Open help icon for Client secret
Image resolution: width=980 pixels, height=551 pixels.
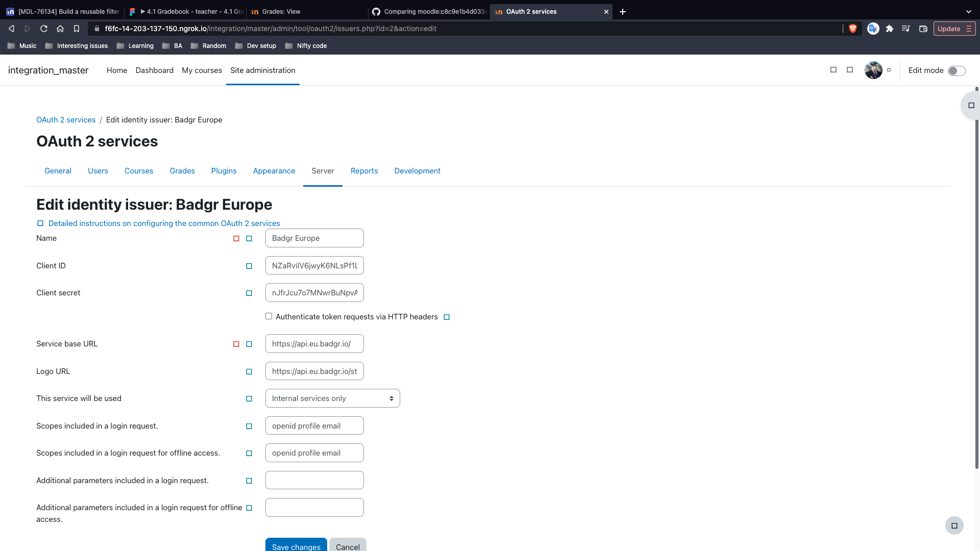coord(249,293)
